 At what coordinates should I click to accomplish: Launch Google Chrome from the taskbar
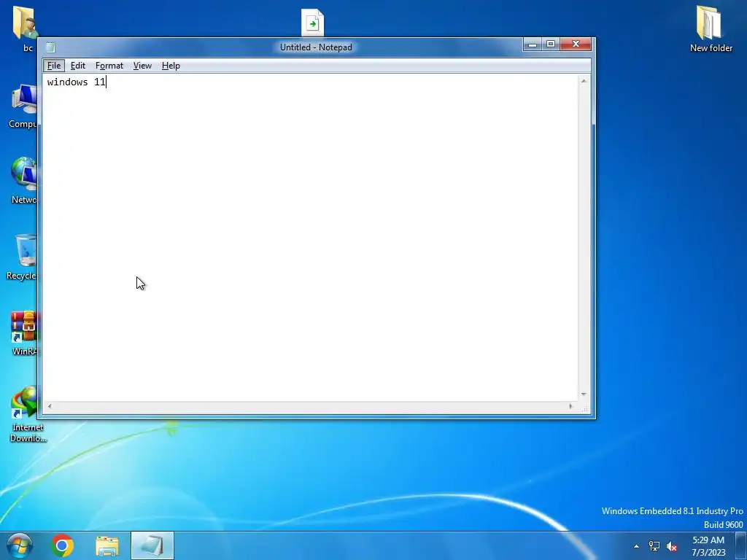tap(63, 545)
